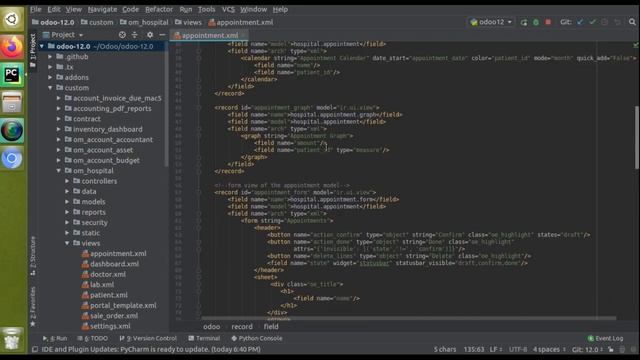Update project from Git
This screenshot has width=640, height=360.
580,22
